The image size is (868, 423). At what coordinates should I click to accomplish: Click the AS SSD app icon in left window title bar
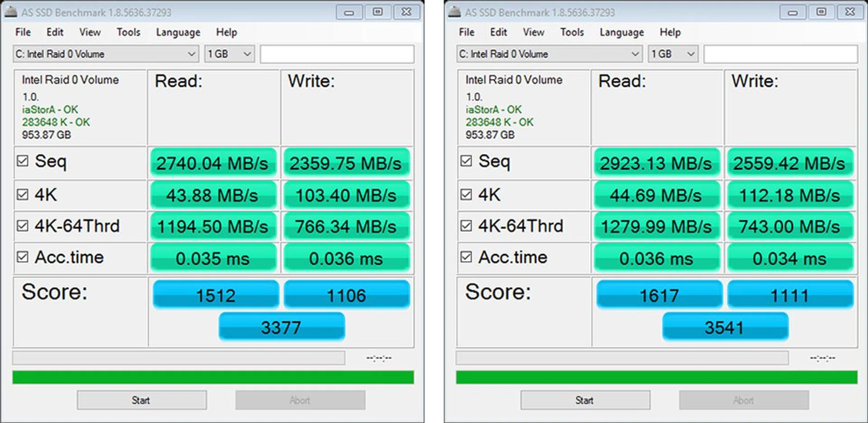pyautogui.click(x=11, y=12)
